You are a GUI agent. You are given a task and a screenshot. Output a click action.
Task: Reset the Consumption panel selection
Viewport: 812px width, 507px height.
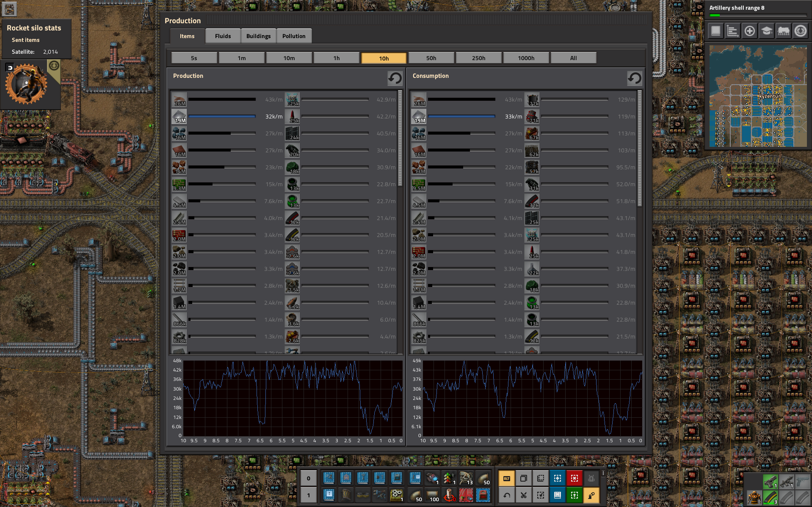pos(634,78)
